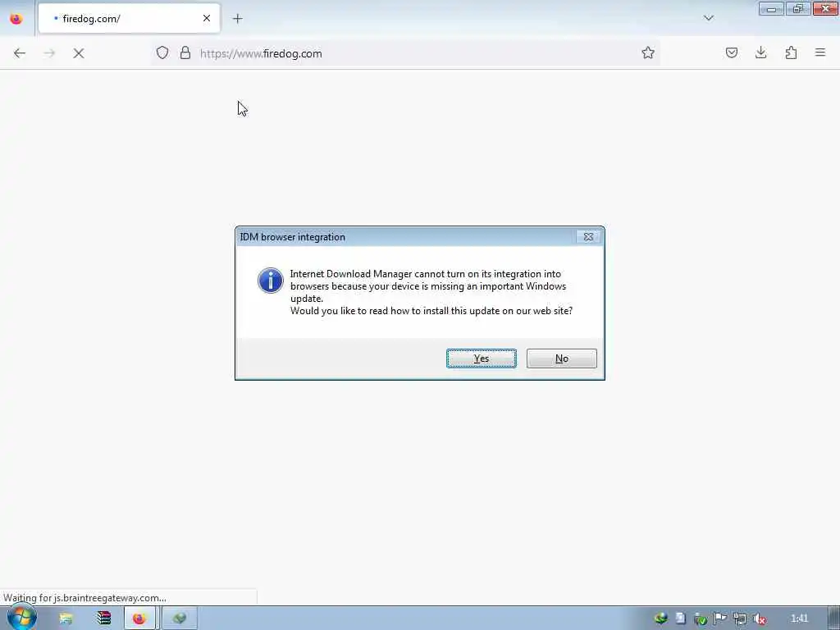The width and height of the screenshot is (840, 630).
Task: Click the forward navigation arrow
Action: click(x=49, y=53)
